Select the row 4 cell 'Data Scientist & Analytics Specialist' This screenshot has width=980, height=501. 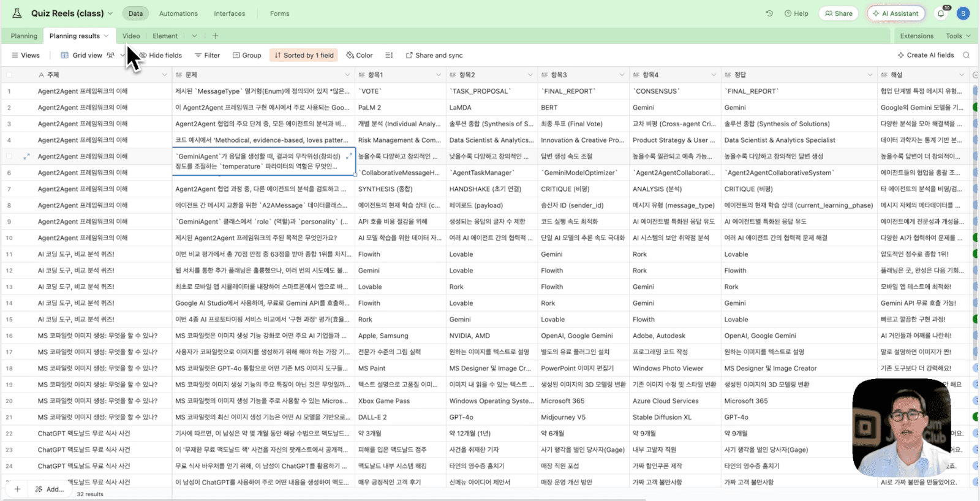coord(799,140)
